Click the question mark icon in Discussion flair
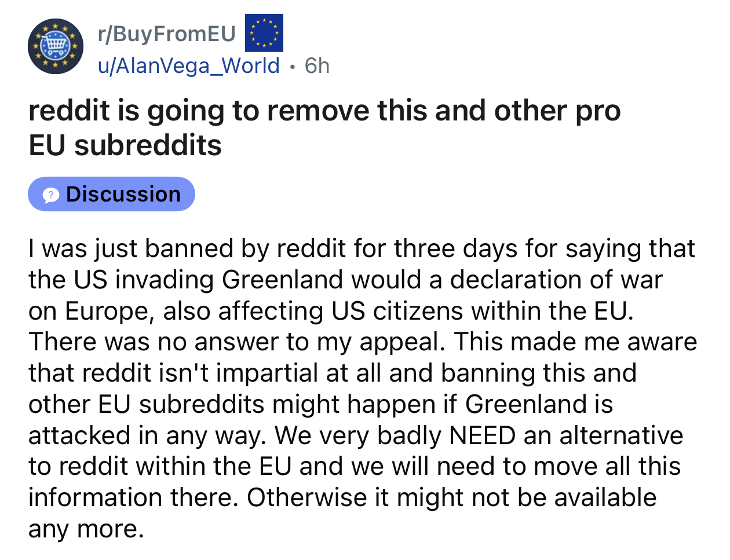This screenshot has height=560, width=730. (x=51, y=195)
